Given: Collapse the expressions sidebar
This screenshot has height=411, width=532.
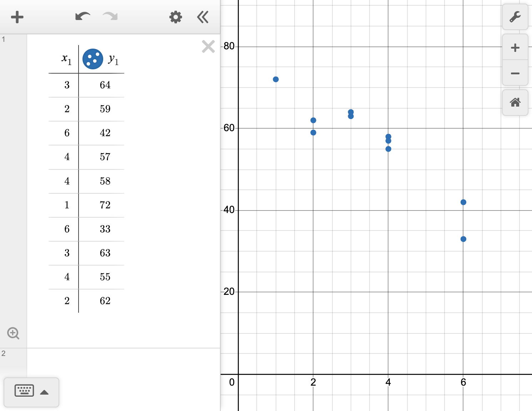Looking at the screenshot, I should (x=202, y=17).
